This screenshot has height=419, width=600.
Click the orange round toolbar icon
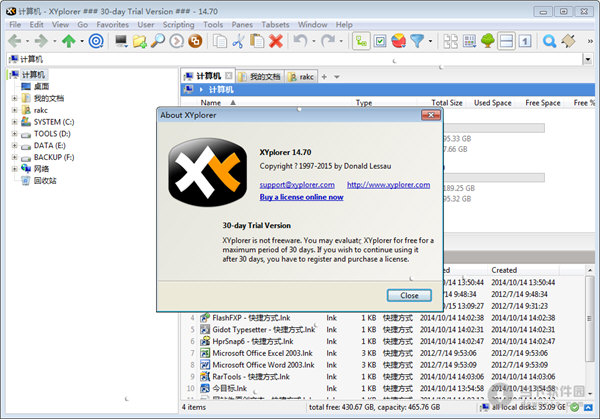point(195,41)
